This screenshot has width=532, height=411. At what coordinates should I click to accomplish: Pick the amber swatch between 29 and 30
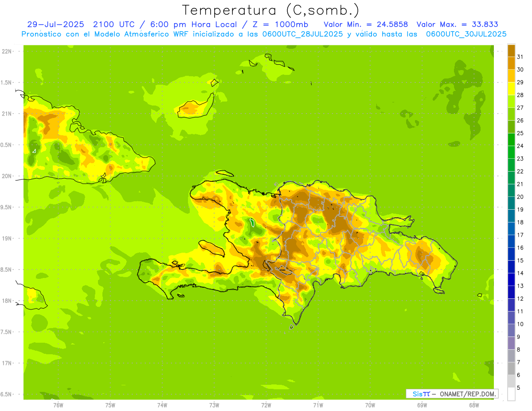tap(512, 76)
